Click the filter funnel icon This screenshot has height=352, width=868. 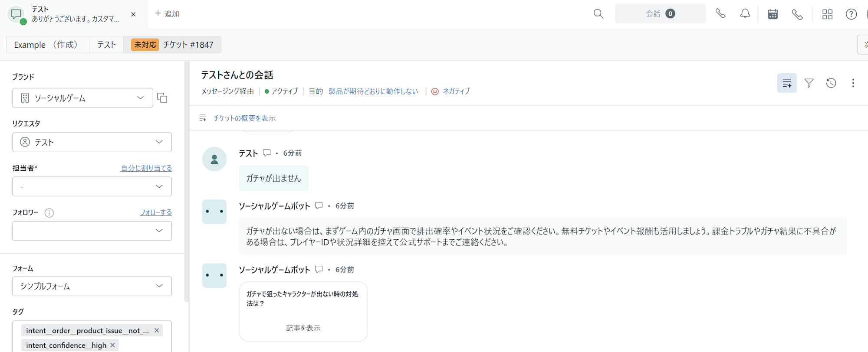tap(809, 83)
